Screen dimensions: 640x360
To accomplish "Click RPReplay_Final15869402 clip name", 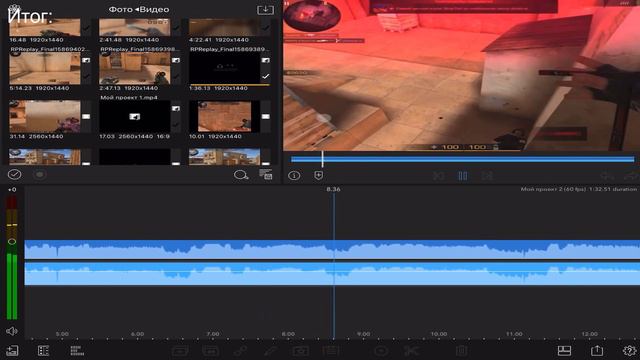I will (48, 49).
